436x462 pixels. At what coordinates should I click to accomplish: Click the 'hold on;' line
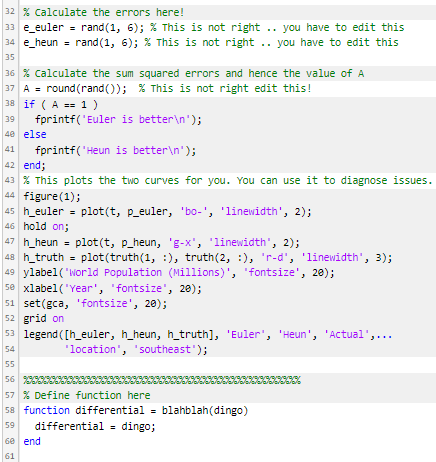pos(46,227)
